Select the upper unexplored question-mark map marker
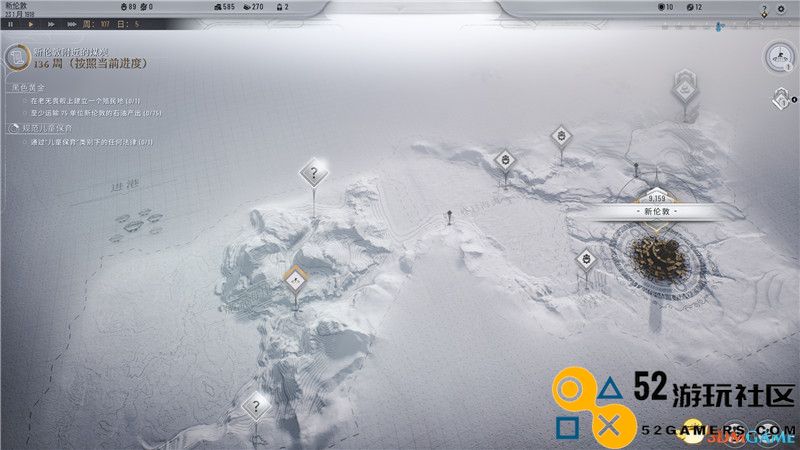Image resolution: width=800 pixels, height=450 pixels. point(314,173)
